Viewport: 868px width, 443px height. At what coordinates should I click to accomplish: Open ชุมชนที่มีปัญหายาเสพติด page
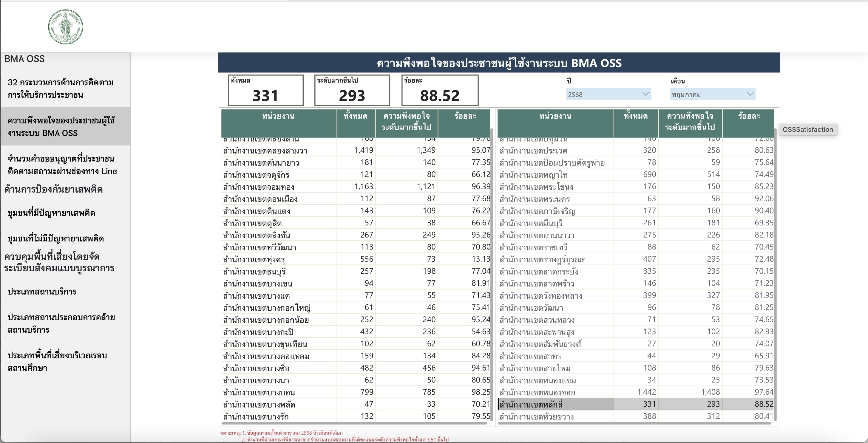66,213
